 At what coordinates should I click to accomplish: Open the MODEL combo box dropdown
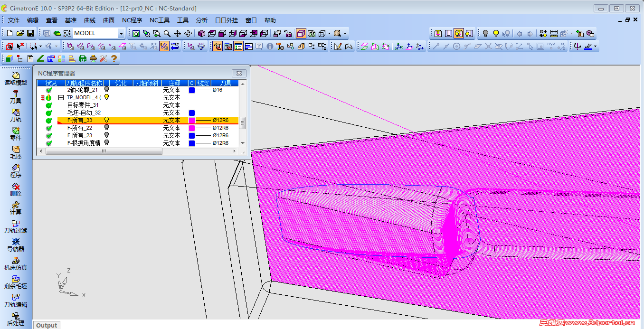coord(121,33)
